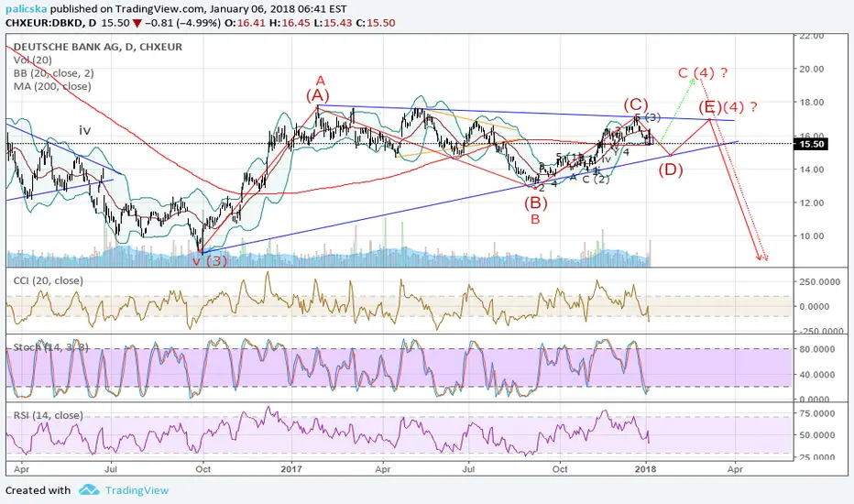Click the 250.0000 CCI axis value
This screenshot has width=854, height=504.
pos(822,281)
